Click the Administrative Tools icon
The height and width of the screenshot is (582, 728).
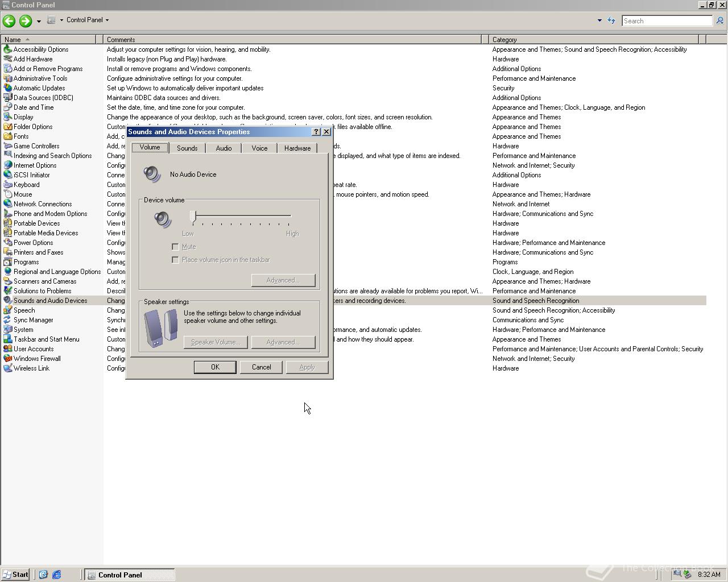pos(7,78)
